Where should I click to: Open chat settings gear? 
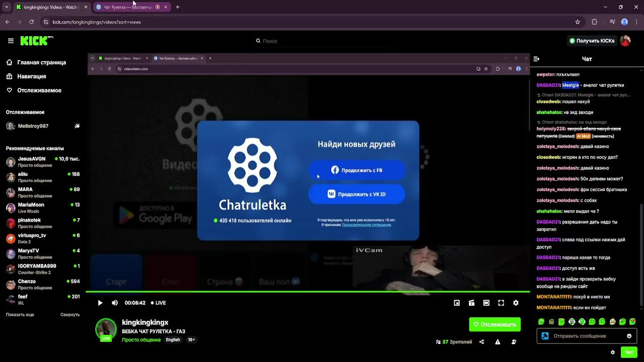point(612,352)
